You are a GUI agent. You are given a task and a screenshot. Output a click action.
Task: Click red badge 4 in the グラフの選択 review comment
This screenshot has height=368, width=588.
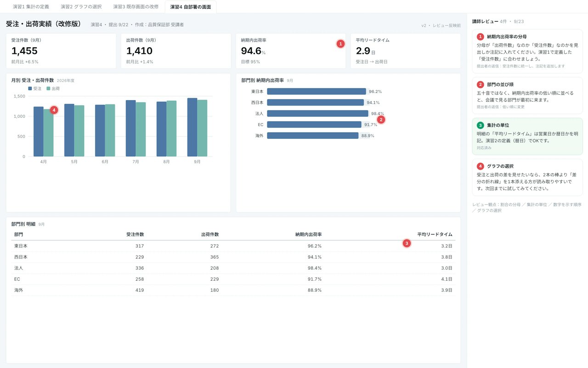point(481,166)
